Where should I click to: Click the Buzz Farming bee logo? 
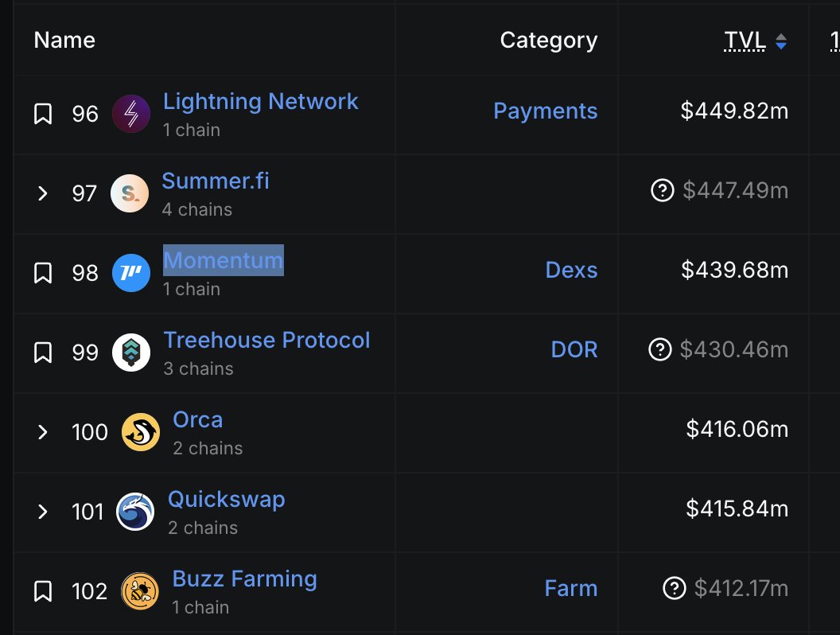point(140,591)
